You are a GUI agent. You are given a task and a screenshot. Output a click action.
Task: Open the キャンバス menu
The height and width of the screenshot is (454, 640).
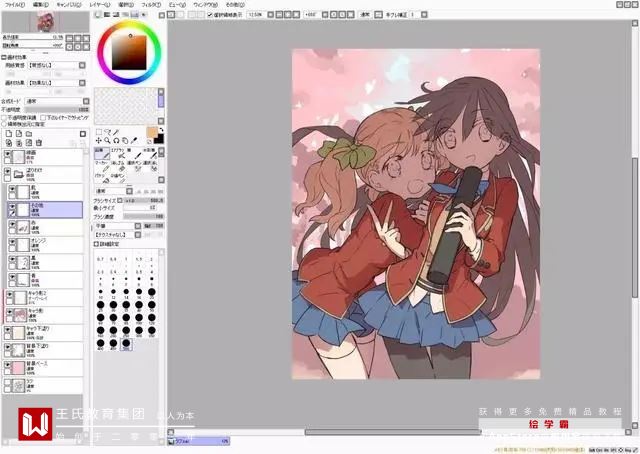point(69,5)
